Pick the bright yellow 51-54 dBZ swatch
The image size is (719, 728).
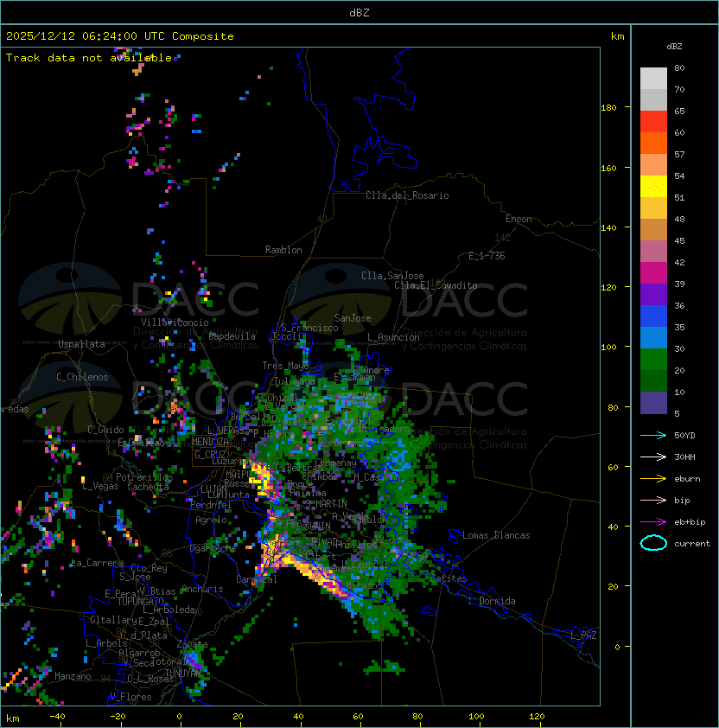[653, 187]
